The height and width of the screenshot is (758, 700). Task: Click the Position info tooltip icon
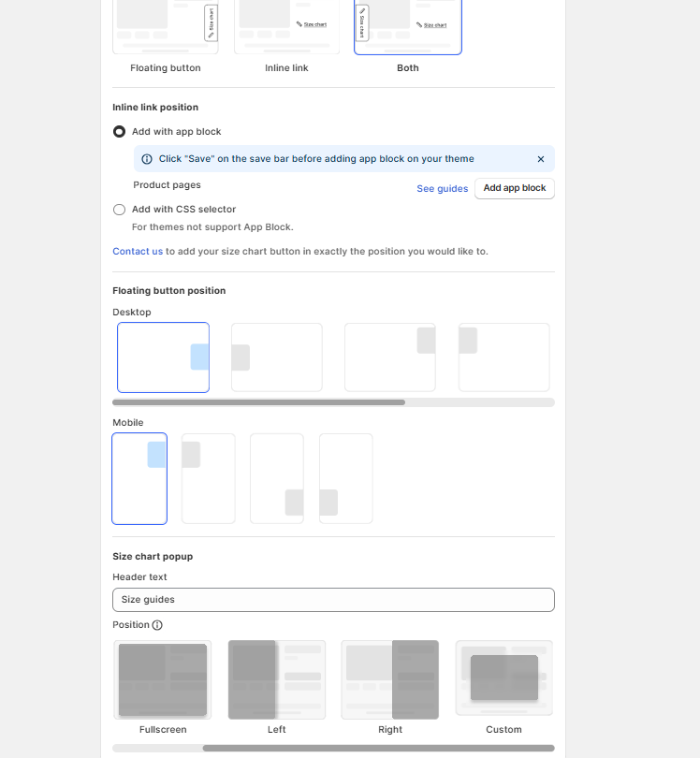(x=157, y=625)
